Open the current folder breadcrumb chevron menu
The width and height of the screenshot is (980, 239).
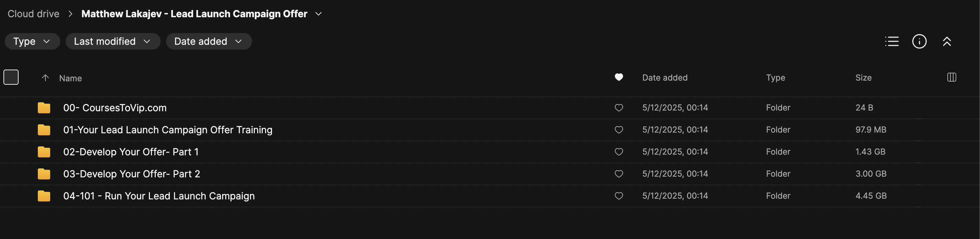tap(319, 14)
